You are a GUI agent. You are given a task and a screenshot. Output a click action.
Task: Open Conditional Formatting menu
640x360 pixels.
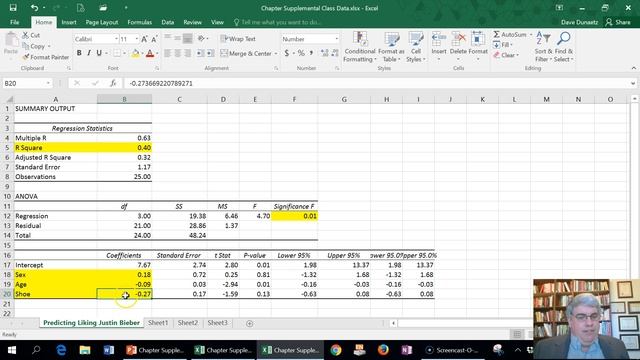(x=359, y=47)
